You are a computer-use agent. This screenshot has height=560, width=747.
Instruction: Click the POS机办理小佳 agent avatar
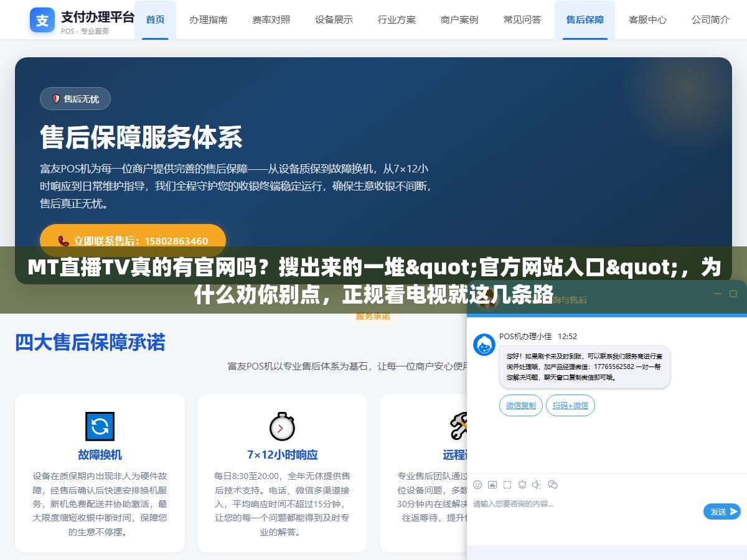(x=484, y=345)
